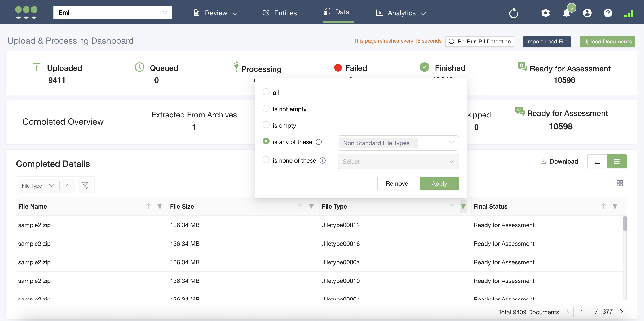Click the user account profile icon

coord(587,13)
